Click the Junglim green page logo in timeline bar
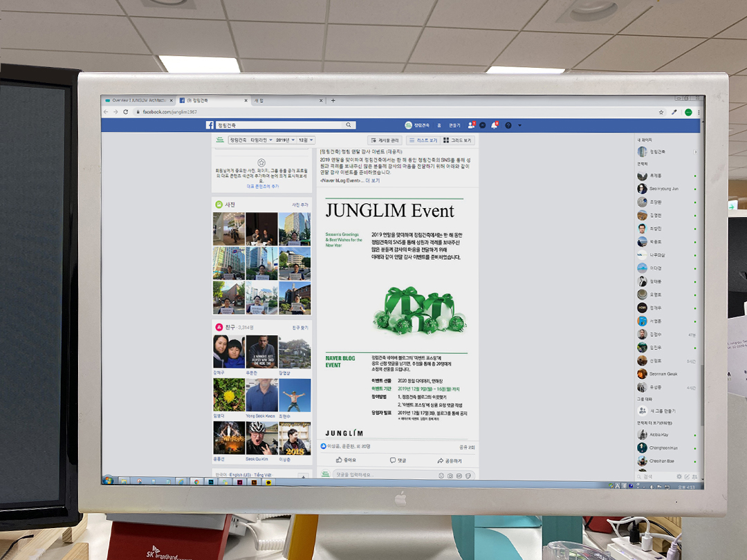Image resolution: width=747 pixels, height=560 pixels. pyautogui.click(x=220, y=140)
